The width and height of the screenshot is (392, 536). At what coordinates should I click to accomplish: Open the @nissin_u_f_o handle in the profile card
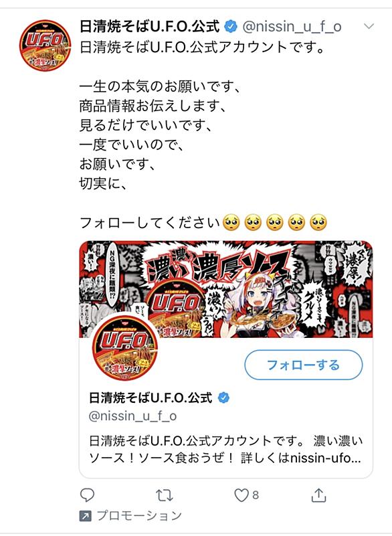132,416
